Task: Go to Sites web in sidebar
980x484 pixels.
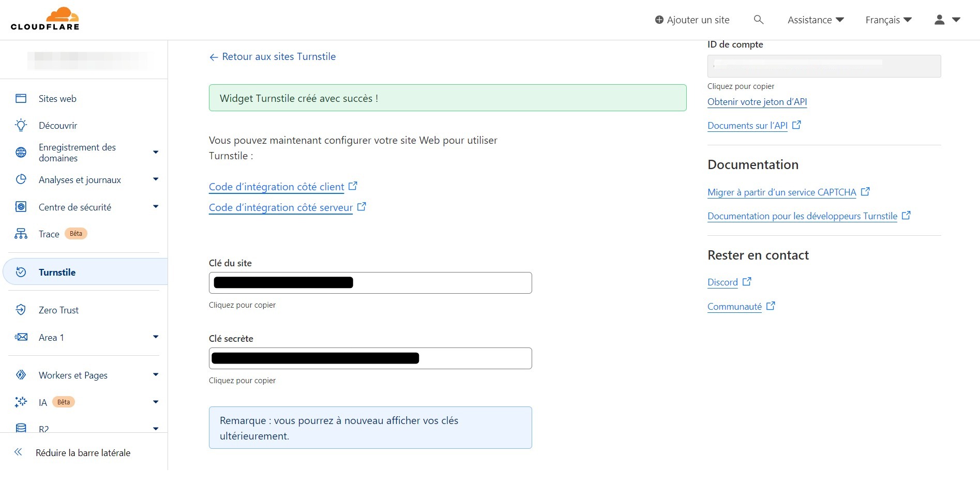Action: tap(57, 99)
